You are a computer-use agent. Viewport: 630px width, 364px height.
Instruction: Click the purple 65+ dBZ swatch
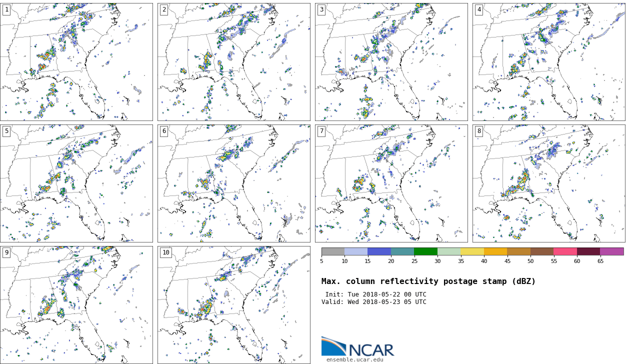611,251
